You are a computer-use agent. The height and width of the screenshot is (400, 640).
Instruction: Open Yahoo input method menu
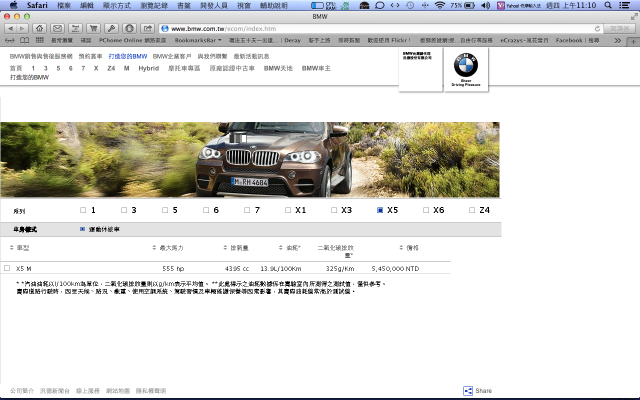click(519, 5)
